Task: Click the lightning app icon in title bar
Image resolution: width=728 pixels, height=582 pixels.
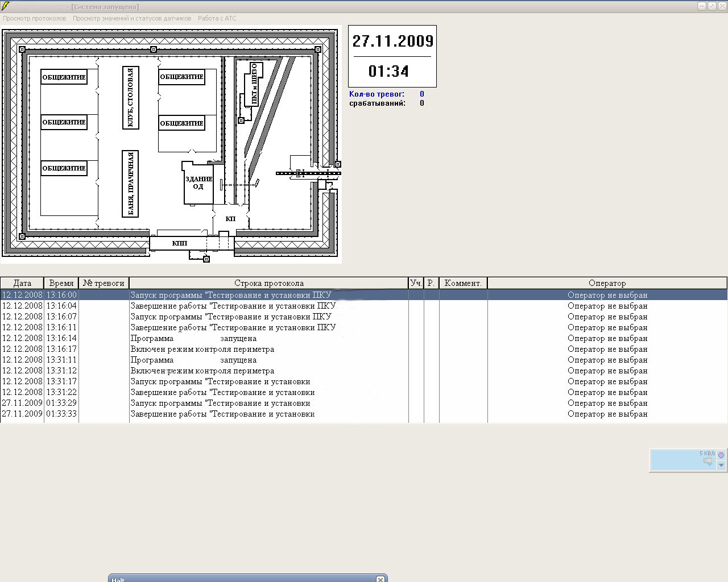Action: [x=6, y=6]
